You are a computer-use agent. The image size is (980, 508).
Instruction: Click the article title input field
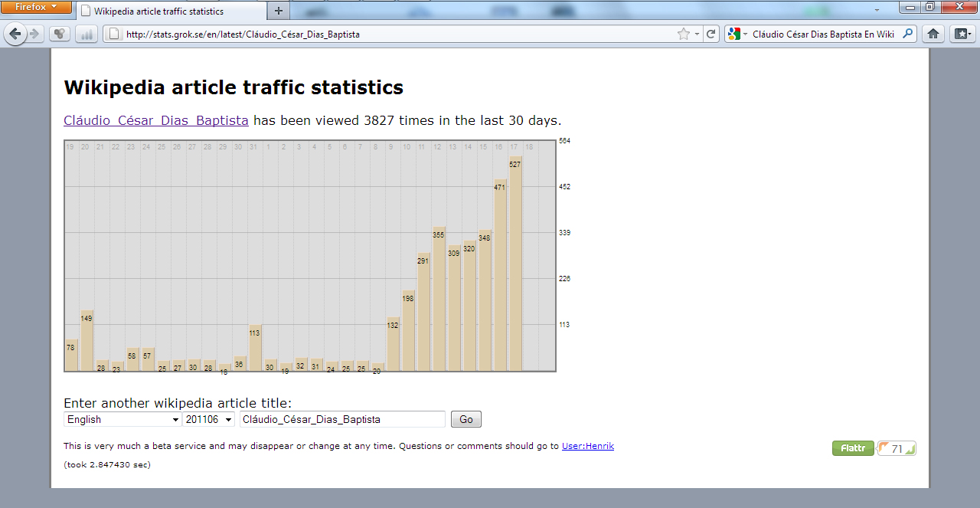pos(341,419)
